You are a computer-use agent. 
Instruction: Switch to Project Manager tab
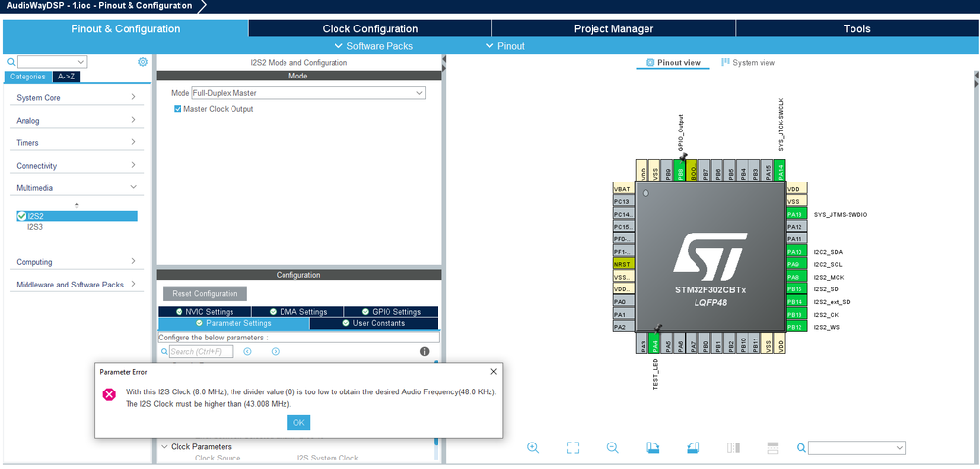tap(614, 28)
